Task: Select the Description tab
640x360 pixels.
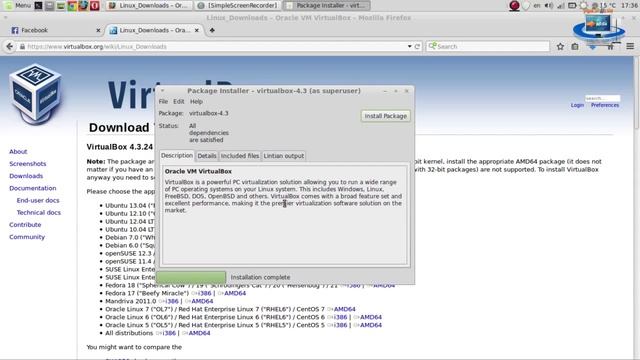Action: tap(177, 156)
